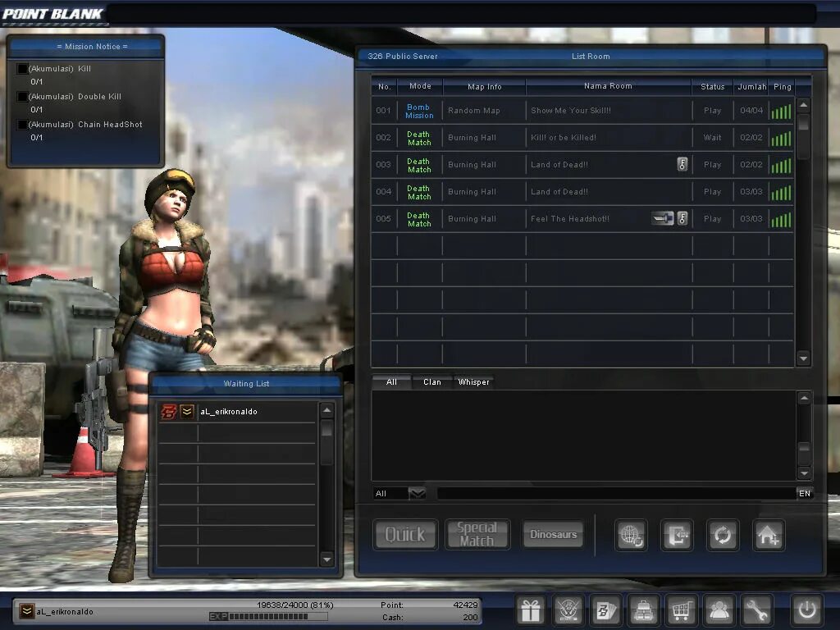
Task: Switch to the Whisper chat tab
Action: (473, 382)
